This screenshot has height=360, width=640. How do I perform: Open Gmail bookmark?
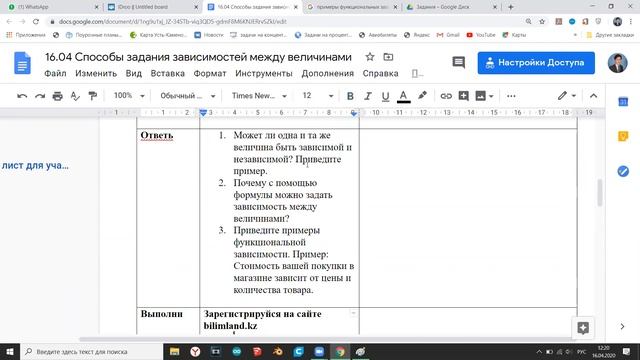448,35
